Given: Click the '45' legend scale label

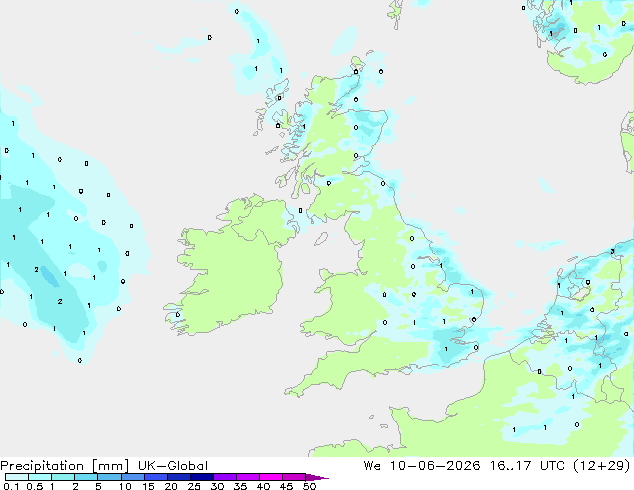Looking at the screenshot, I should 286,486.
